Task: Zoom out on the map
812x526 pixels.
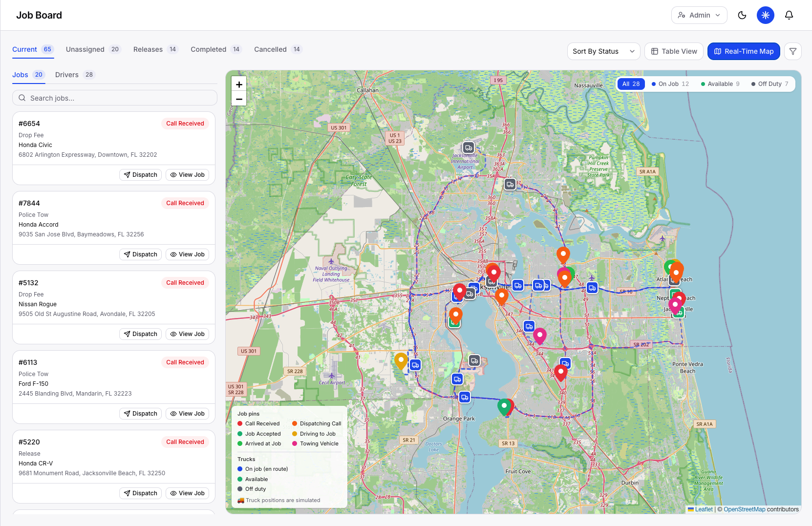Action: click(239, 99)
